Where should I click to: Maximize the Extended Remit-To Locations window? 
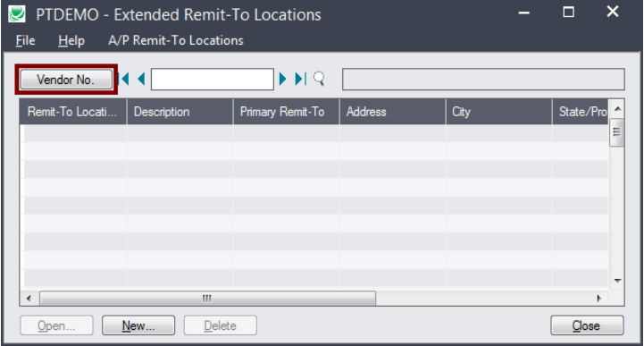click(x=568, y=13)
